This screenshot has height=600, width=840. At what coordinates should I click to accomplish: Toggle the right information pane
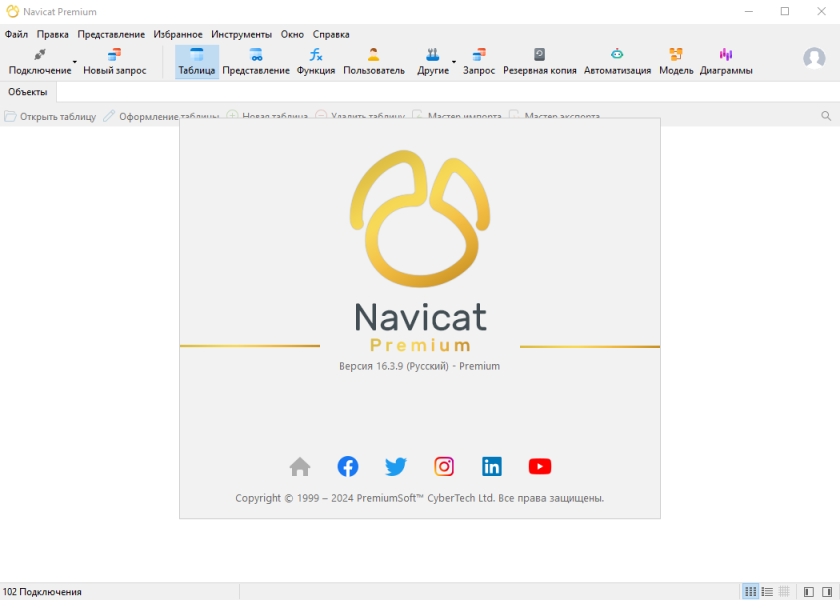(x=827, y=592)
